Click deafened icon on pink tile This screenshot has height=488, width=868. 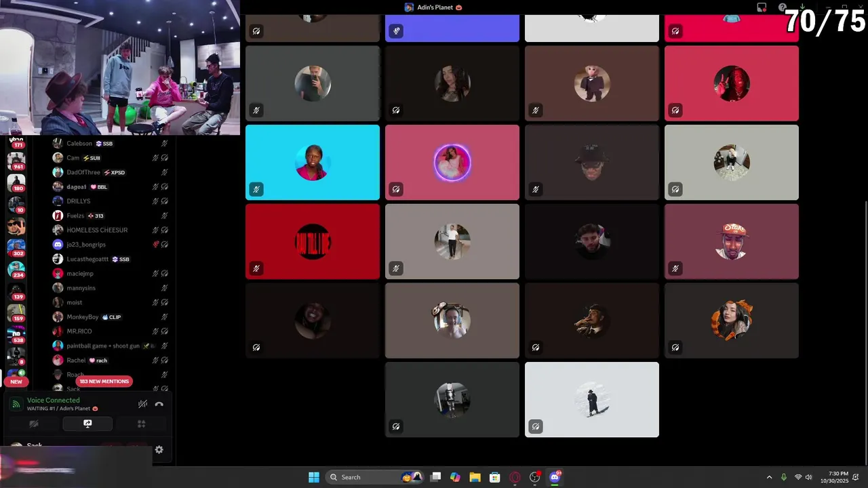[396, 189]
